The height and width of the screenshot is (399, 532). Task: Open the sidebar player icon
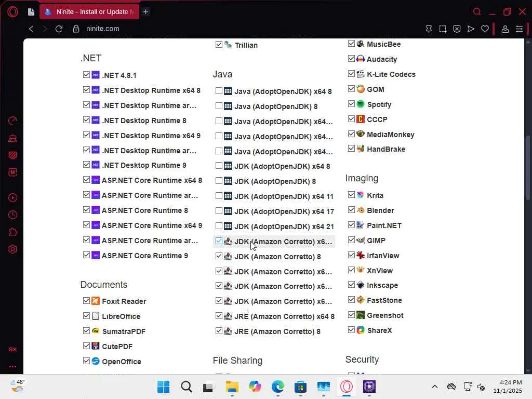click(x=12, y=198)
